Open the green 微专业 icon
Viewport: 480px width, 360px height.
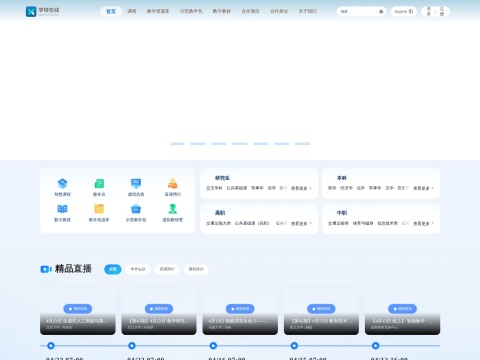pyautogui.click(x=99, y=183)
